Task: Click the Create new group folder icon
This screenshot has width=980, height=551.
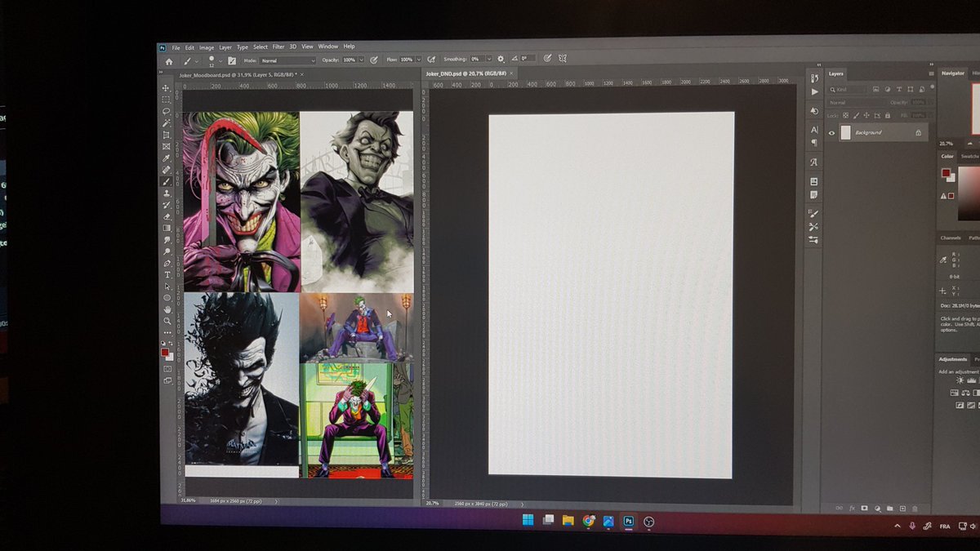Action: pyautogui.click(x=890, y=508)
